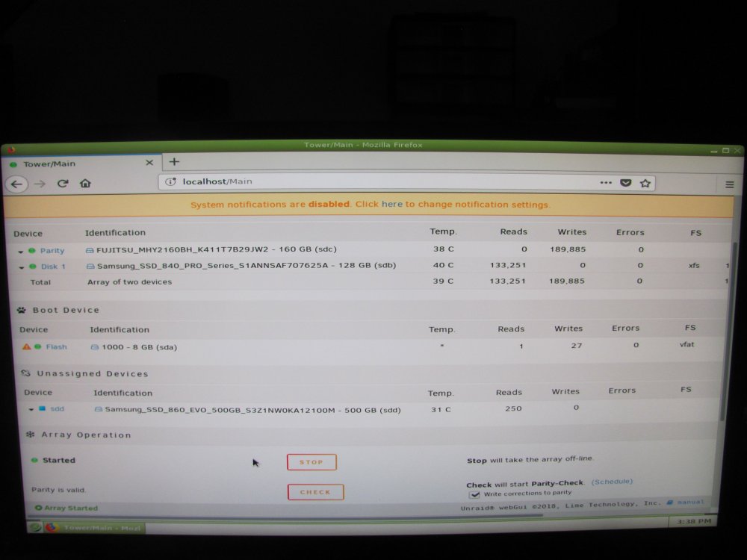Click the 'Array Started' footer status
Screen dimensions: 747x560
click(x=66, y=508)
